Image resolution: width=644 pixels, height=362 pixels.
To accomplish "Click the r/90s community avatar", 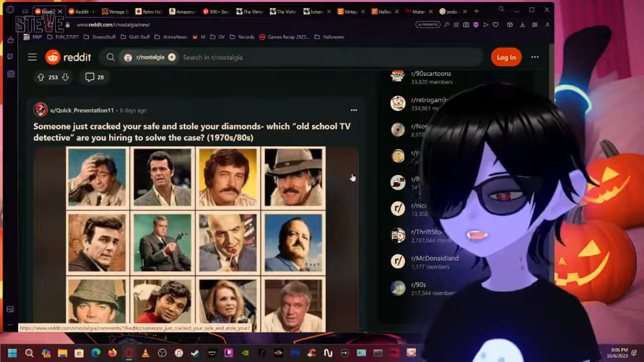I will tap(398, 288).
